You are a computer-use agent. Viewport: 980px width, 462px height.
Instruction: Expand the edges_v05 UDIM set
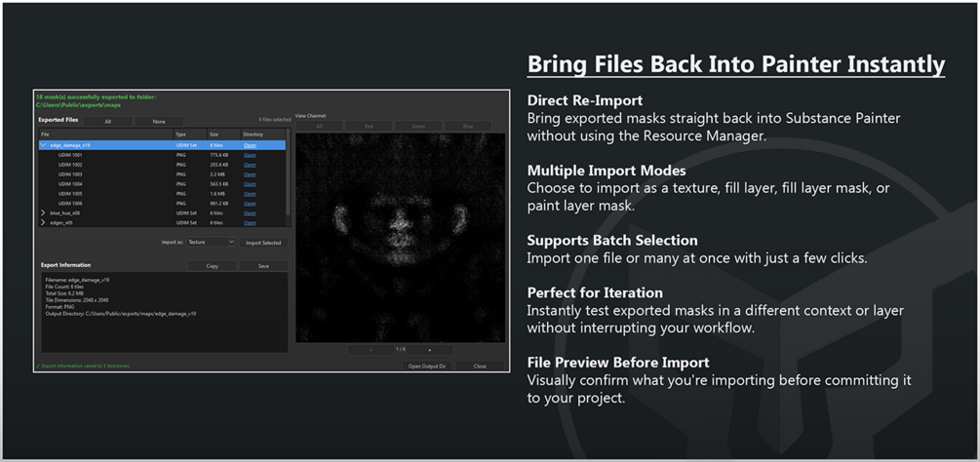pos(43,222)
